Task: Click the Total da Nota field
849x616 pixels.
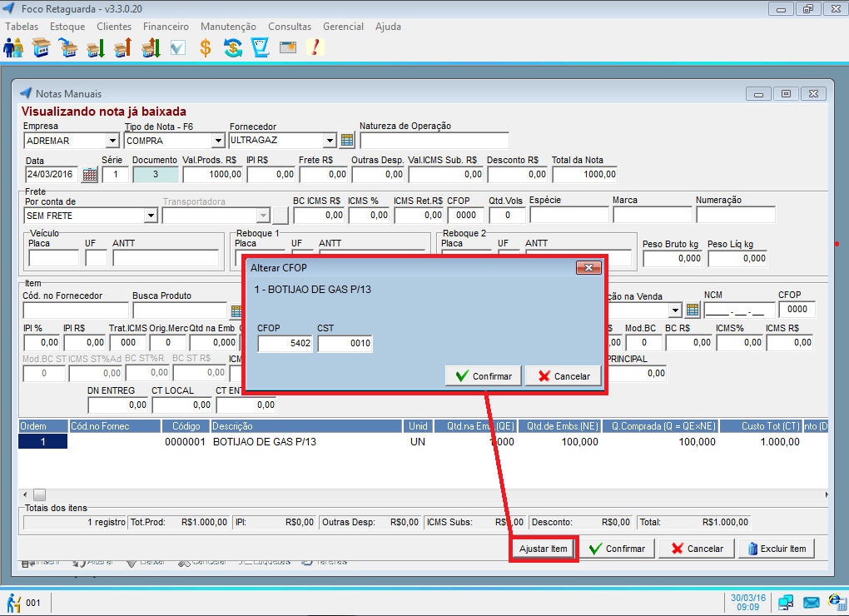Action: [x=585, y=174]
